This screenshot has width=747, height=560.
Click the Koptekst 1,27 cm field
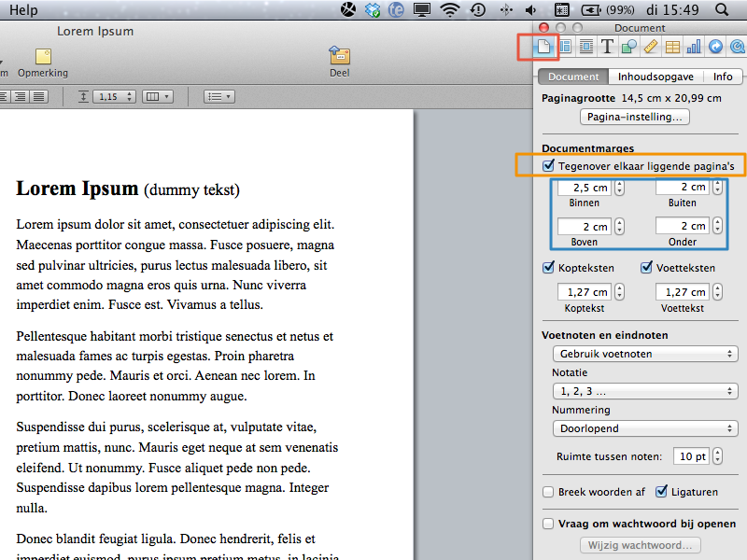pos(585,291)
